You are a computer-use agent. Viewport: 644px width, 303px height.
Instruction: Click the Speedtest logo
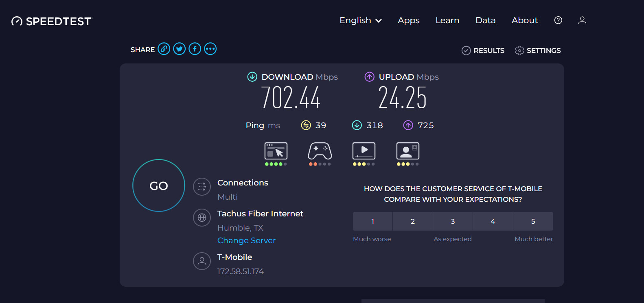tap(52, 21)
